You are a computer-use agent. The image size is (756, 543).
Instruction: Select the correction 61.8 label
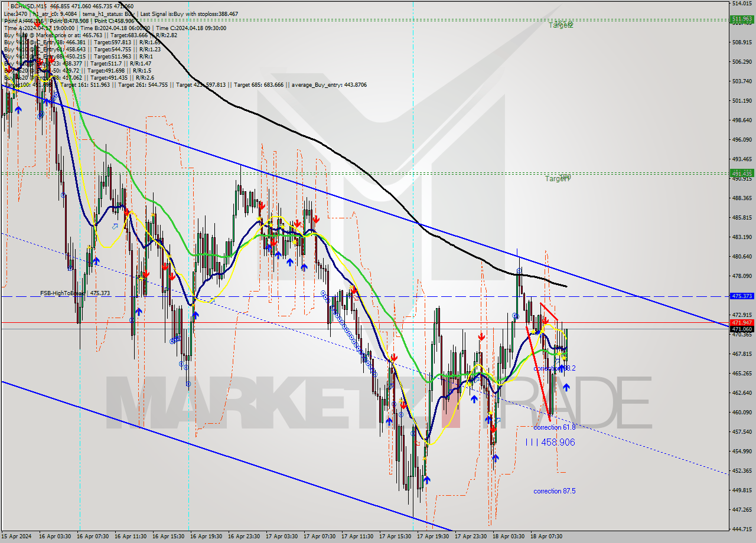[x=554, y=427]
